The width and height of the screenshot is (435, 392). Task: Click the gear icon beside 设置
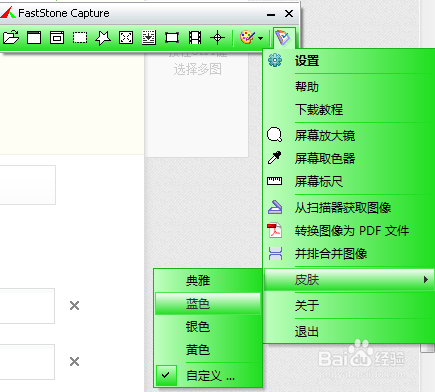click(x=275, y=60)
